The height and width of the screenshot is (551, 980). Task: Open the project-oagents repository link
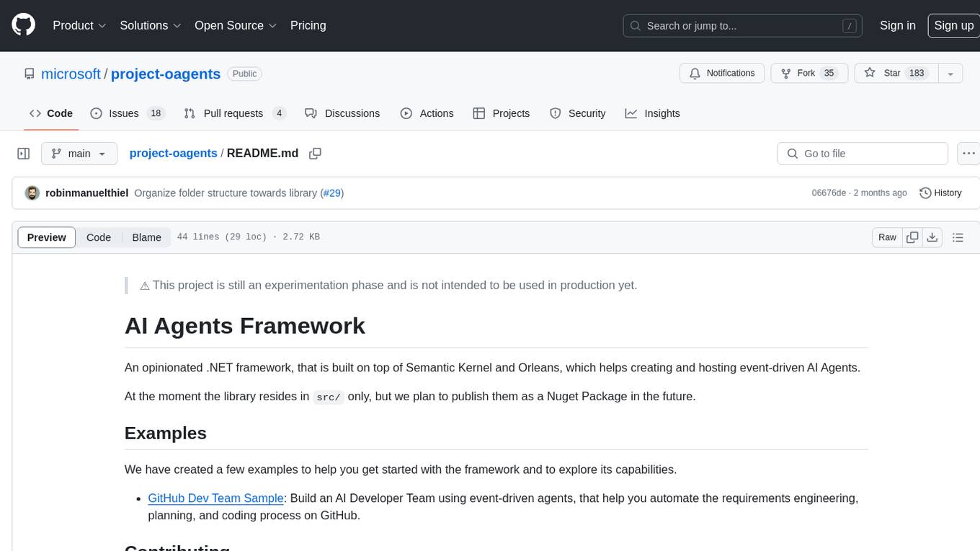click(166, 74)
